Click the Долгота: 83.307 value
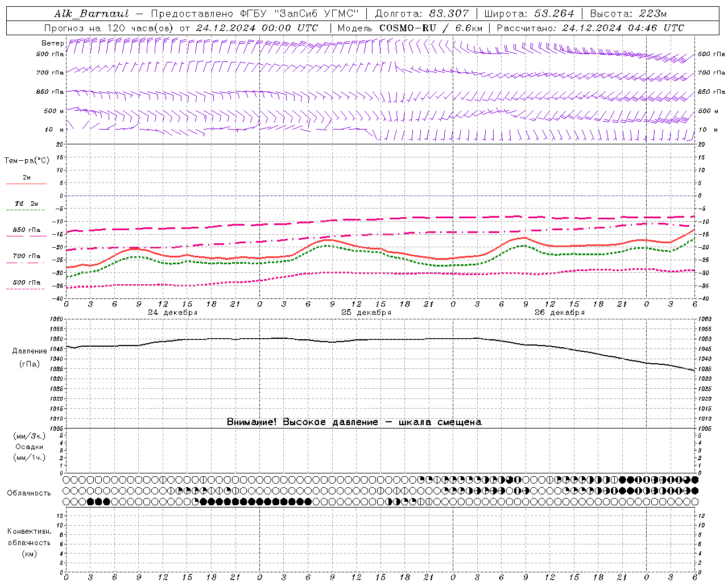 (x=421, y=14)
